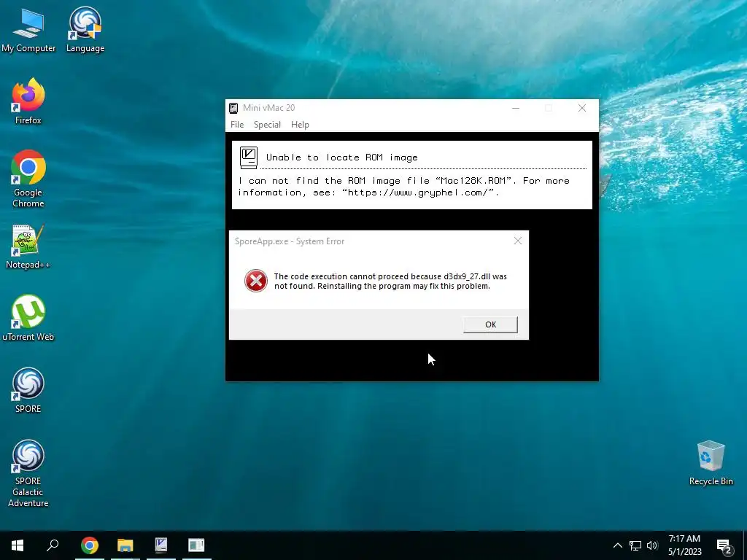Select the last taskbar app button

pyautogui.click(x=196, y=545)
